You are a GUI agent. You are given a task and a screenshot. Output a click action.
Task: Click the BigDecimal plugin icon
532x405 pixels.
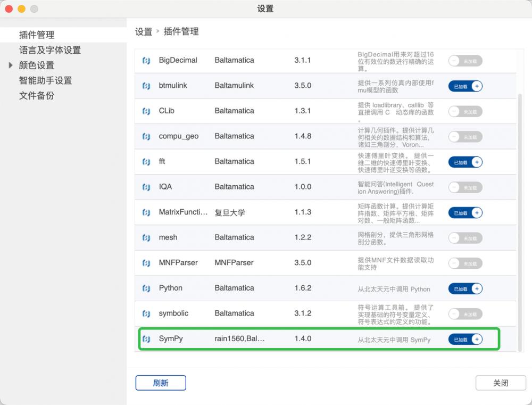[146, 61]
